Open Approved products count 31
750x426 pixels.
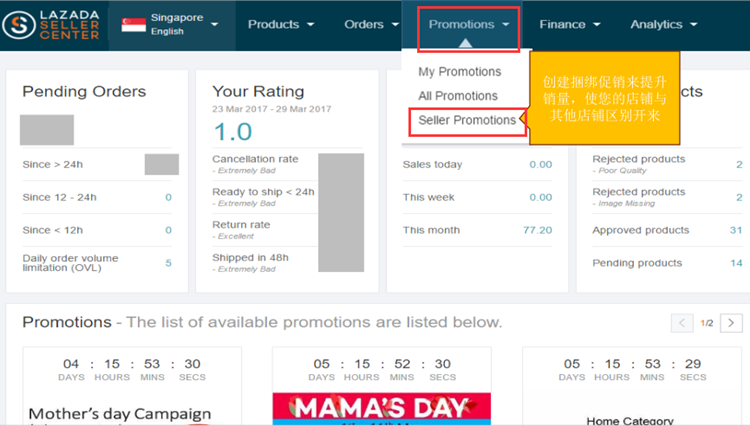pyautogui.click(x=736, y=230)
